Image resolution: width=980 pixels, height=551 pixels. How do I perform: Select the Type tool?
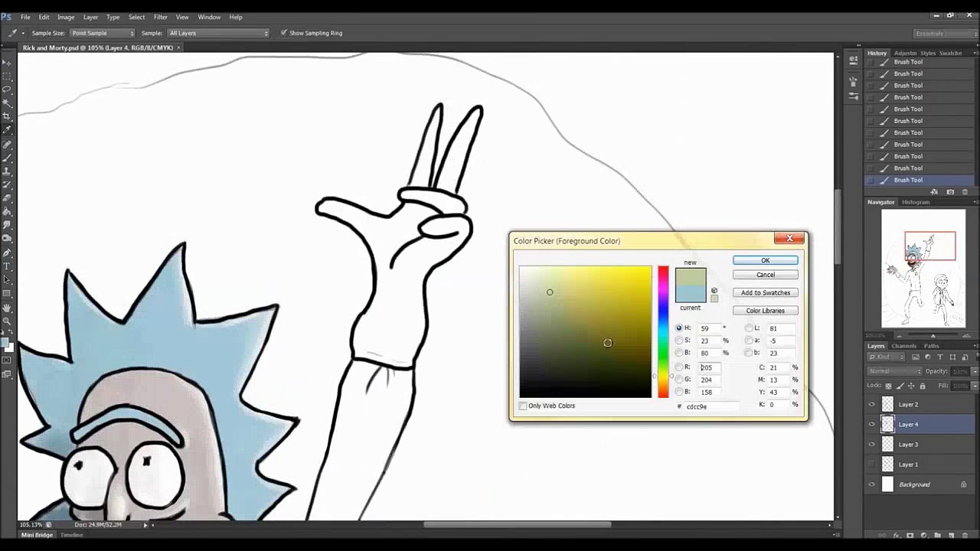pos(7,266)
